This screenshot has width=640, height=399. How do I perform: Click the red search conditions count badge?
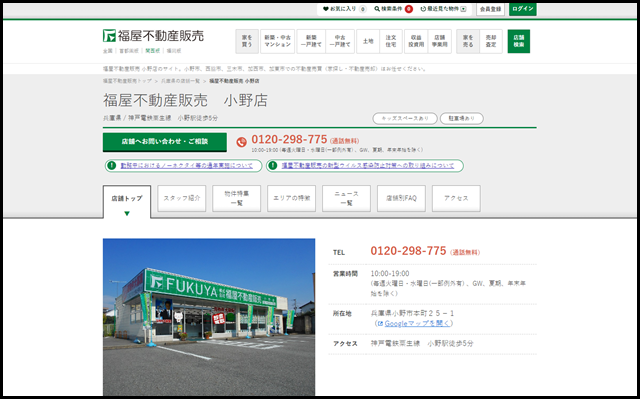coord(409,9)
